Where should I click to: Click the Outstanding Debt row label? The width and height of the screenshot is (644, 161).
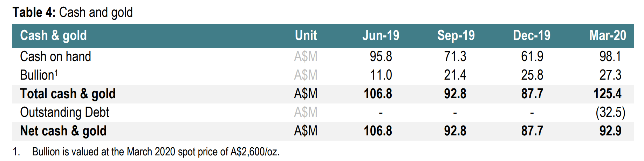64,112
